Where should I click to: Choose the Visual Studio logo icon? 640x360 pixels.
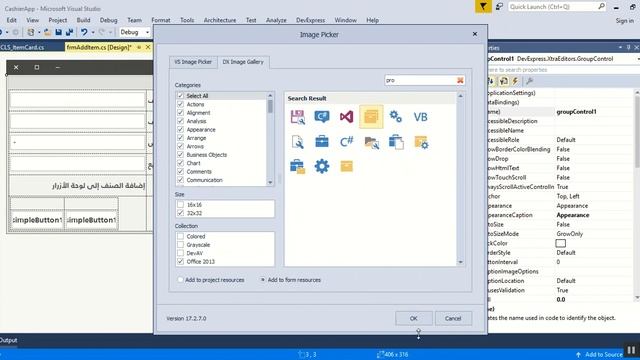point(347,117)
